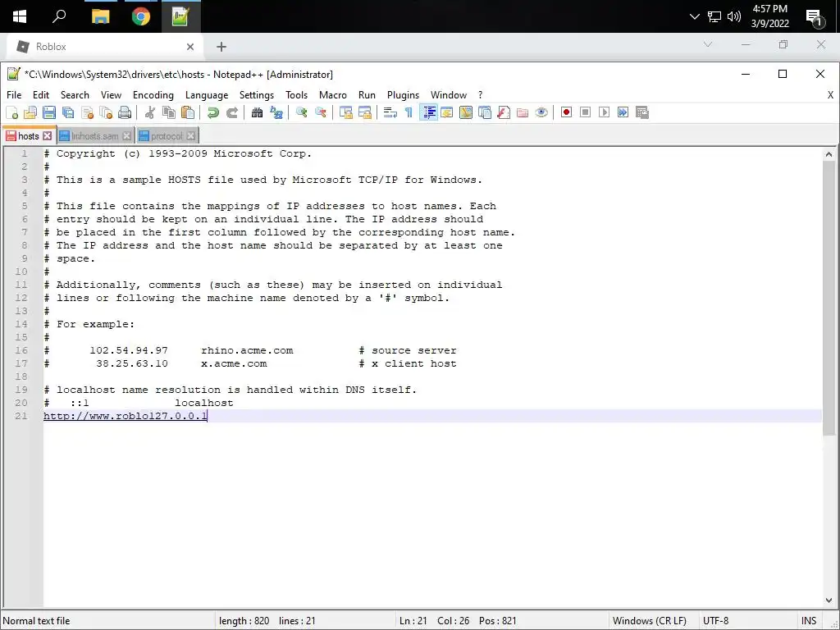Viewport: 840px width, 630px height.
Task: Start macro recording with red dot icon
Action: [566, 112]
